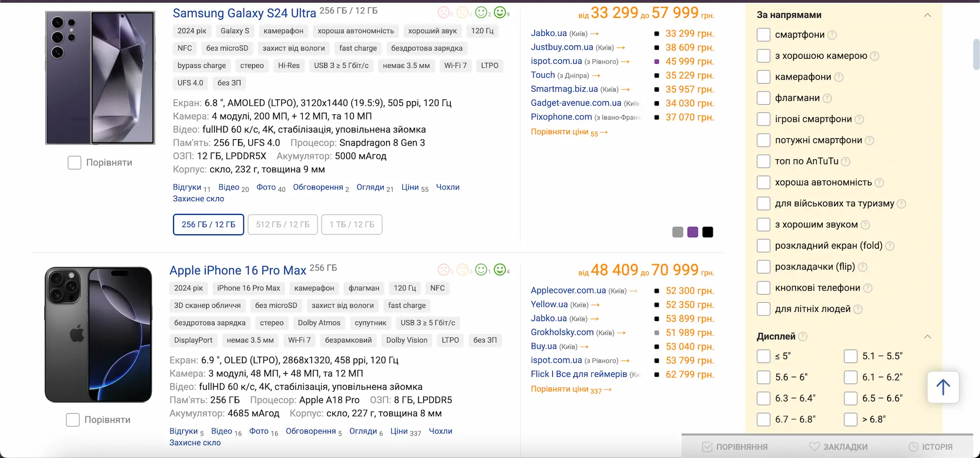The height and width of the screenshot is (458, 980).
Task: Select the 1 ТБ / 12 ГБ memory option
Action: (x=352, y=225)
